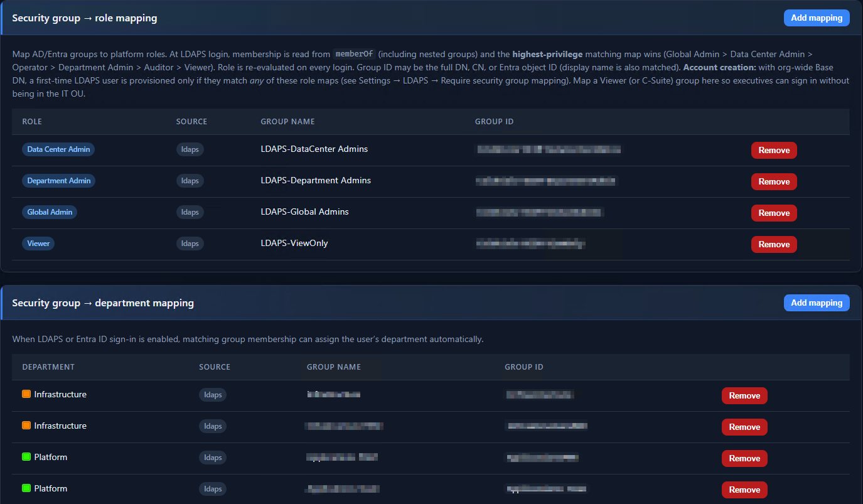Screen dimensions: 863x504
Task: Remove the second Platform department mapping
Action: (744, 490)
